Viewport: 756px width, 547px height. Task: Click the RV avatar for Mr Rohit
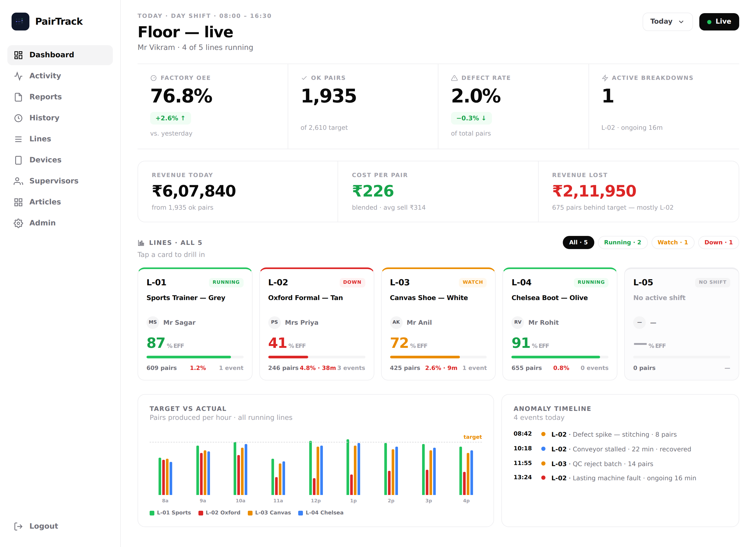[518, 322]
